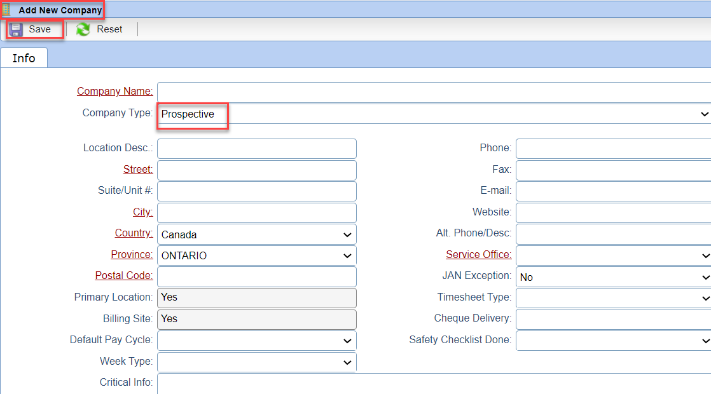Open the Safety Checklist Done dropdown
Image resolution: width=711 pixels, height=394 pixels.
(x=614, y=340)
